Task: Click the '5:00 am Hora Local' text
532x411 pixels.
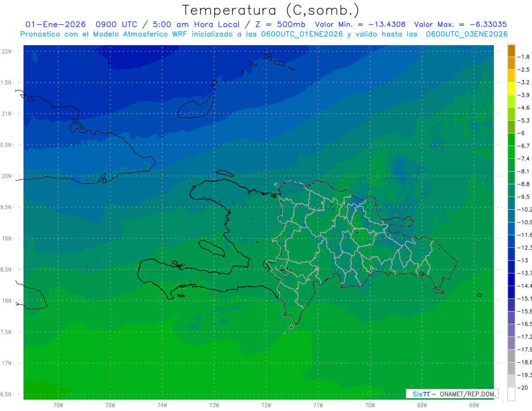Action: pos(196,24)
